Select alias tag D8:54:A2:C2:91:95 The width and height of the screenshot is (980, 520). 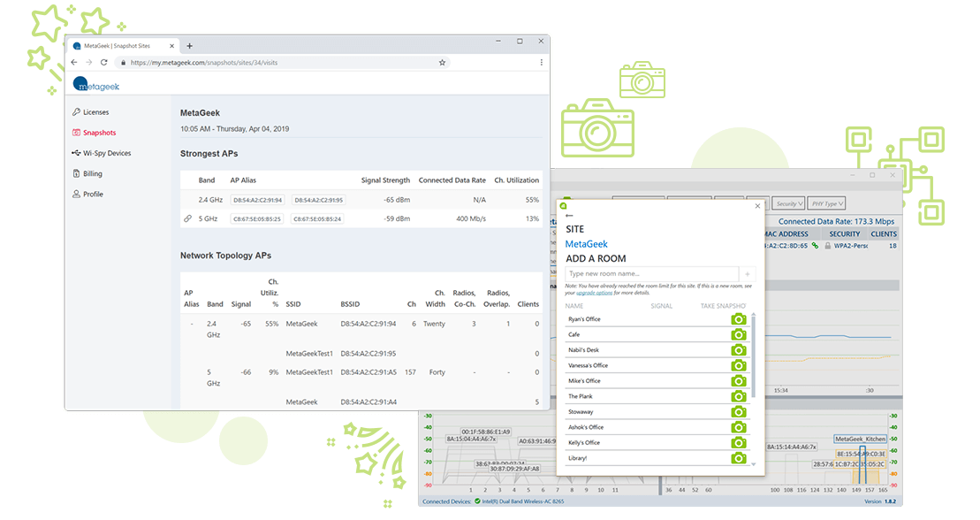coord(319,200)
